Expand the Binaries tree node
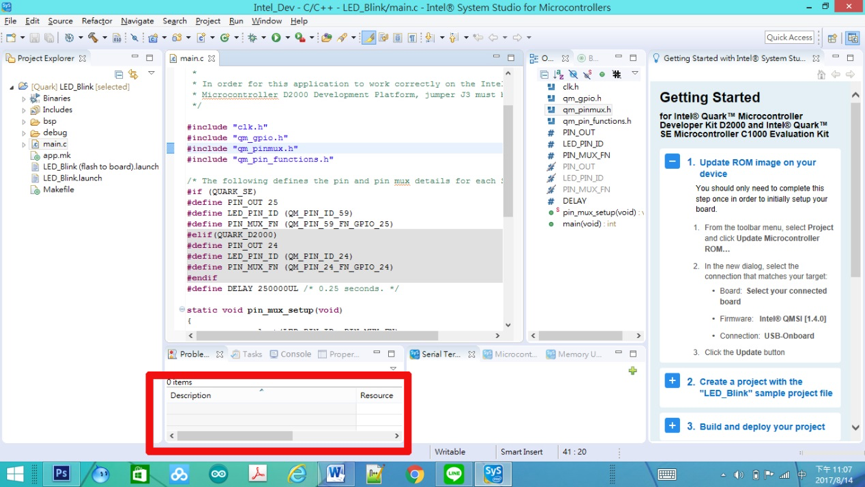 (x=24, y=99)
